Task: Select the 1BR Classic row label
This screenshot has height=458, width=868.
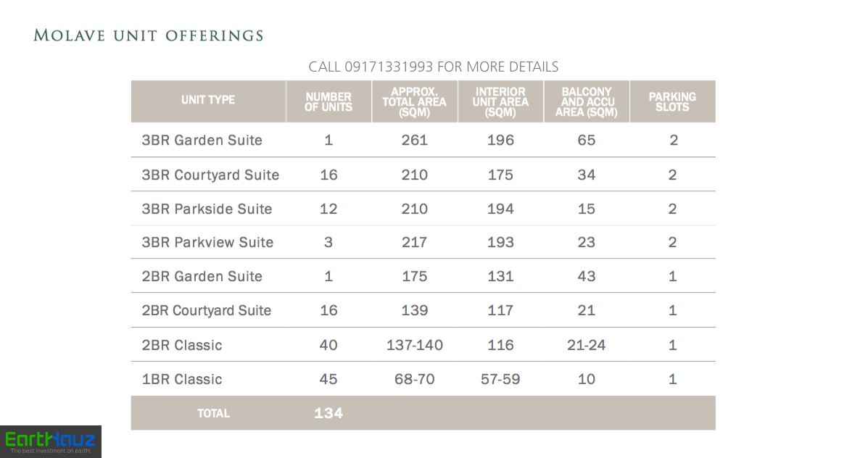Action: (x=182, y=380)
